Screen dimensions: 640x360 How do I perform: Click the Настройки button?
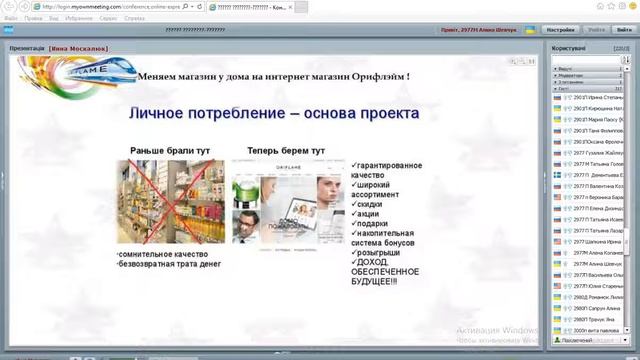560,30
